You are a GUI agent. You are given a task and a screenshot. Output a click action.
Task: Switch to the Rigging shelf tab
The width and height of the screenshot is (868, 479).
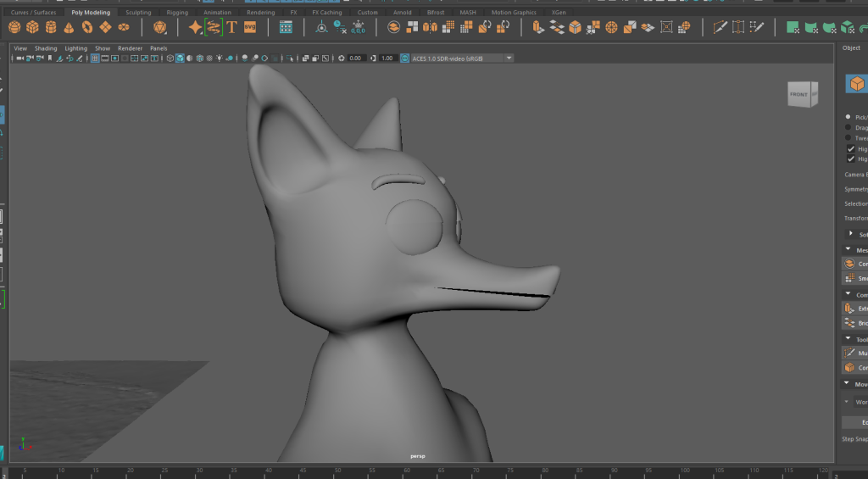[177, 12]
